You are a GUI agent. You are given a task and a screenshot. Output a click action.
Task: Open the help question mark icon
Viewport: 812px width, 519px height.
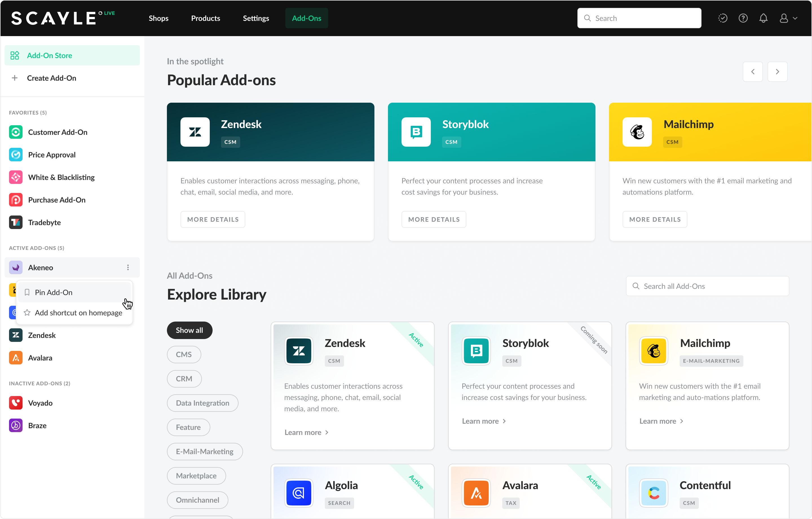(x=743, y=18)
